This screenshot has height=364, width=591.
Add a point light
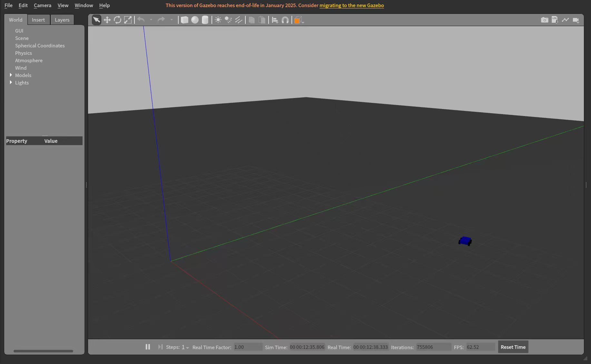[x=218, y=20]
